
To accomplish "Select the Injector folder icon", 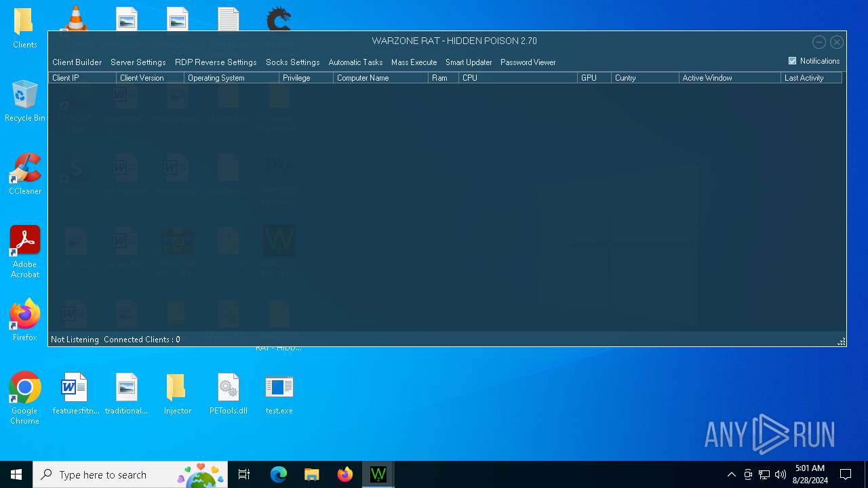I will pos(177,394).
